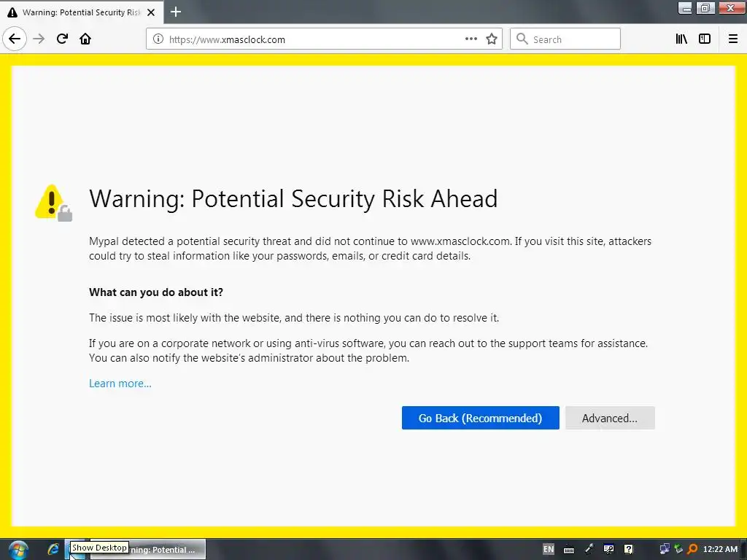747x560 pixels.
Task: Toggle the sidebar icon
Action: (705, 39)
